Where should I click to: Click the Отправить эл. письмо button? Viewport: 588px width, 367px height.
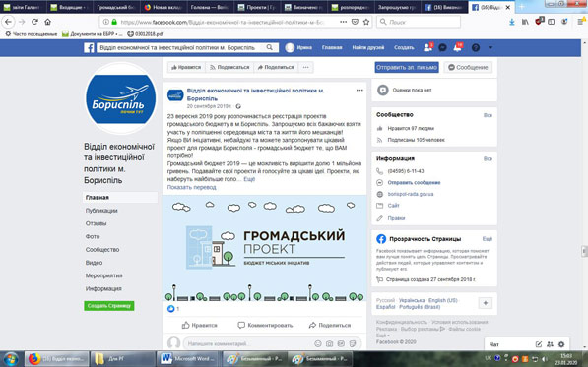point(407,68)
